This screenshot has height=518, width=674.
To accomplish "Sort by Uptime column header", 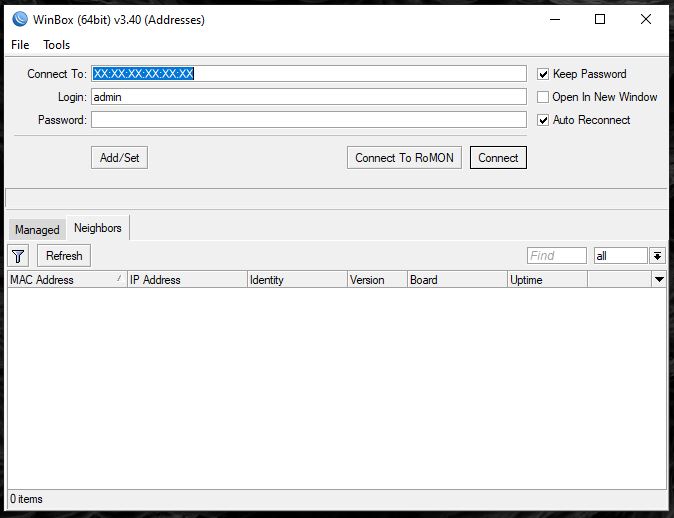I will (x=547, y=280).
